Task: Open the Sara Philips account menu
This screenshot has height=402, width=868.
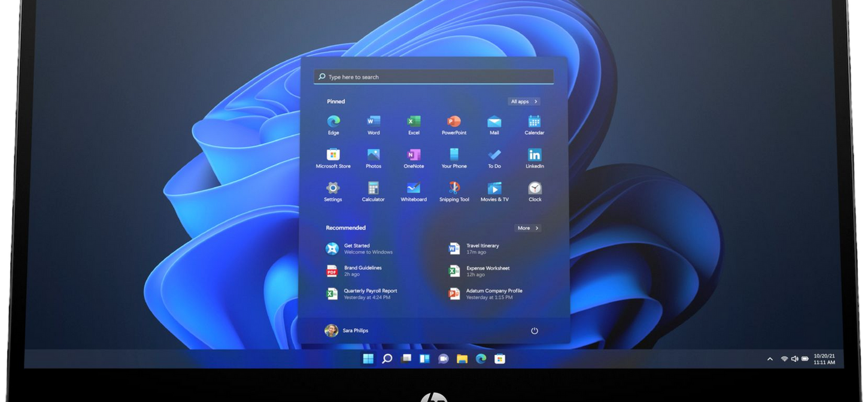Action: [347, 331]
